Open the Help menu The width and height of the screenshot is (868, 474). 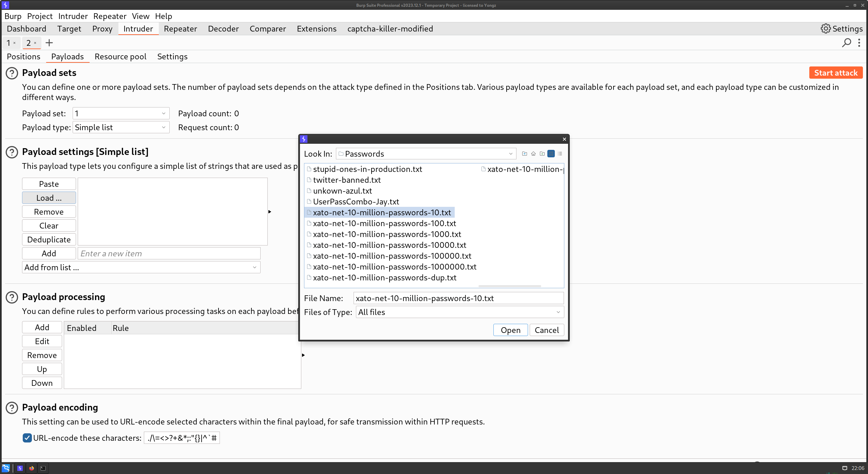(x=164, y=16)
